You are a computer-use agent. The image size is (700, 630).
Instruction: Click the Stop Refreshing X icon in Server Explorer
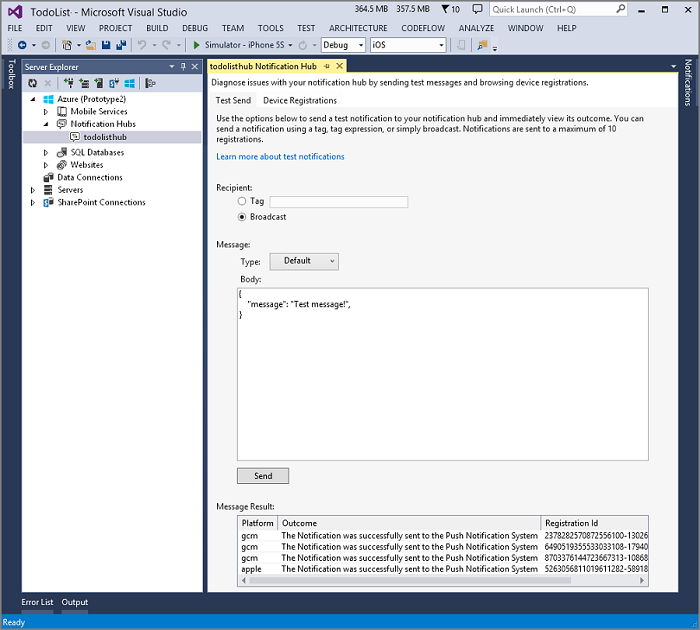pyautogui.click(x=48, y=83)
